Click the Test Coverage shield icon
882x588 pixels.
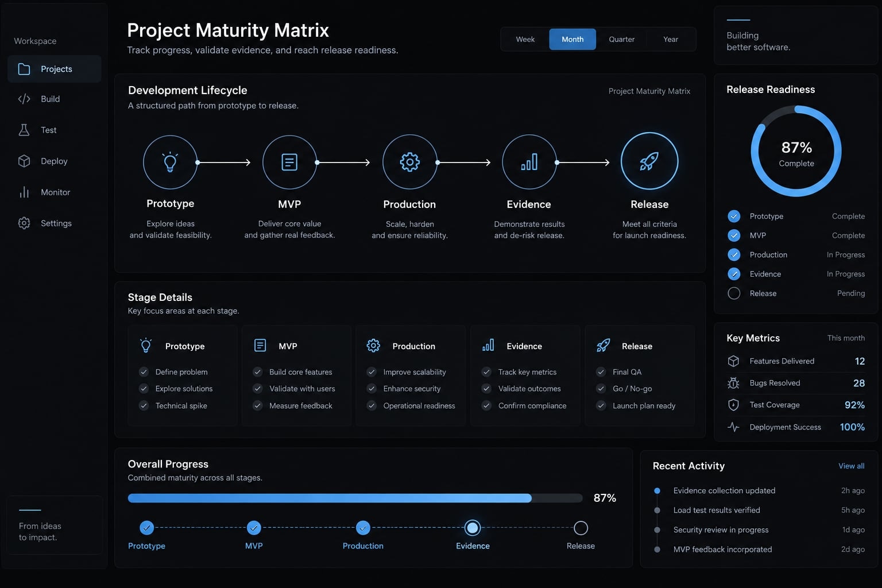pos(733,405)
